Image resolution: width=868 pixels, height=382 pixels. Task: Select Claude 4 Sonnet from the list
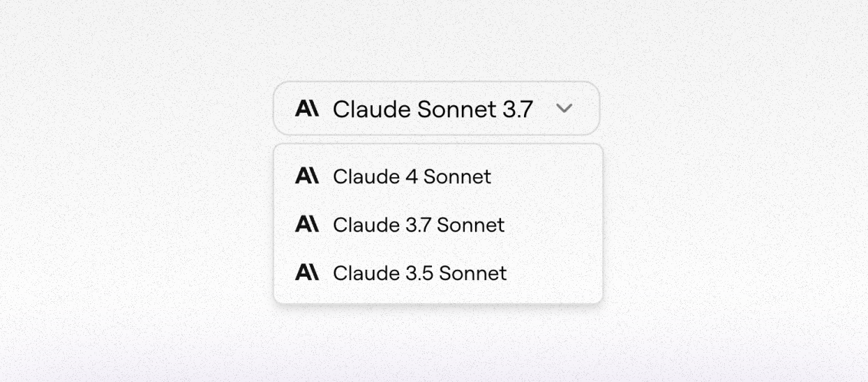[x=412, y=176]
